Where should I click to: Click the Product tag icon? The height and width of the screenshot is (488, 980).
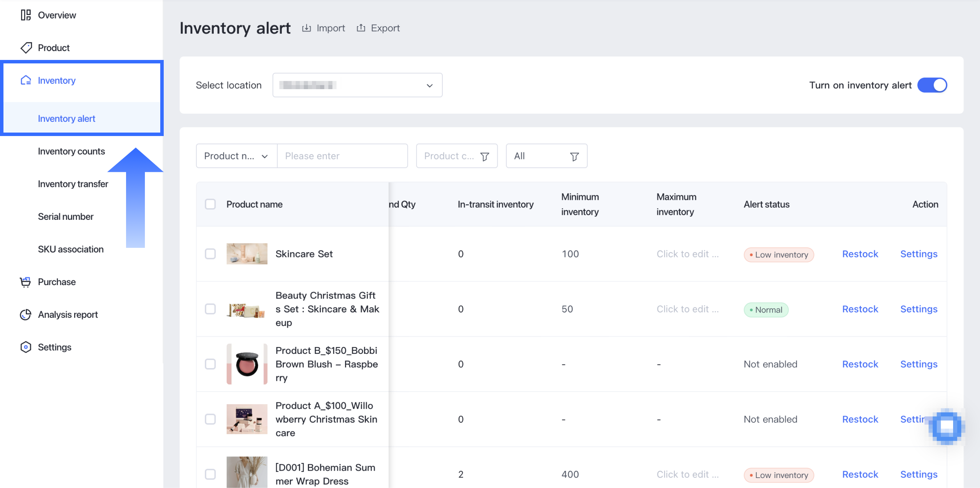26,48
